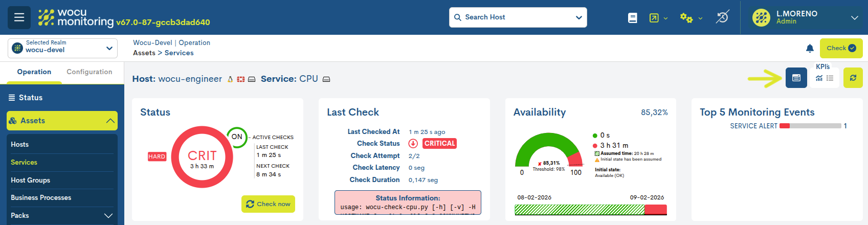Click the version label v67.0-87-gccb3dad640
Screen dimensions: 868x225
point(163,22)
